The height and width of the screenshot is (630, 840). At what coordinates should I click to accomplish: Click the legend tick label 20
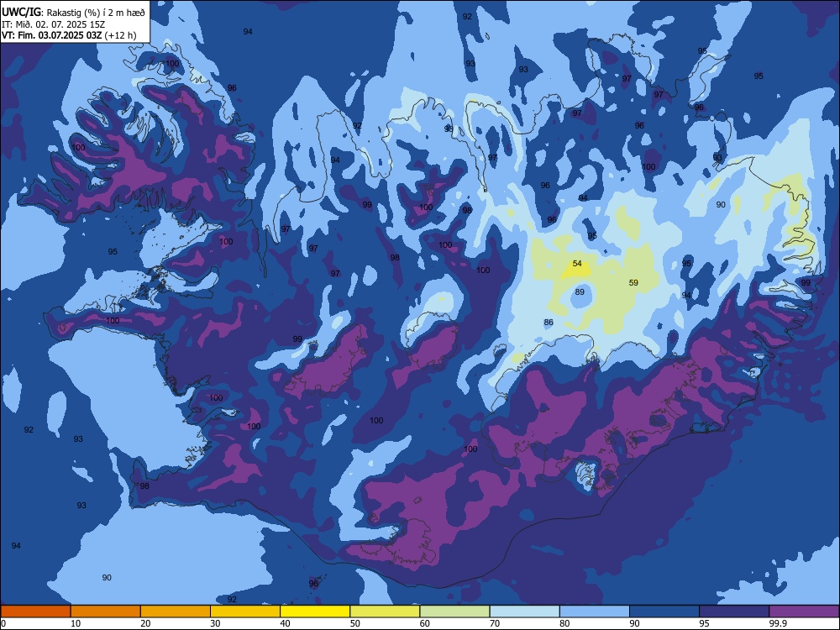145,623
